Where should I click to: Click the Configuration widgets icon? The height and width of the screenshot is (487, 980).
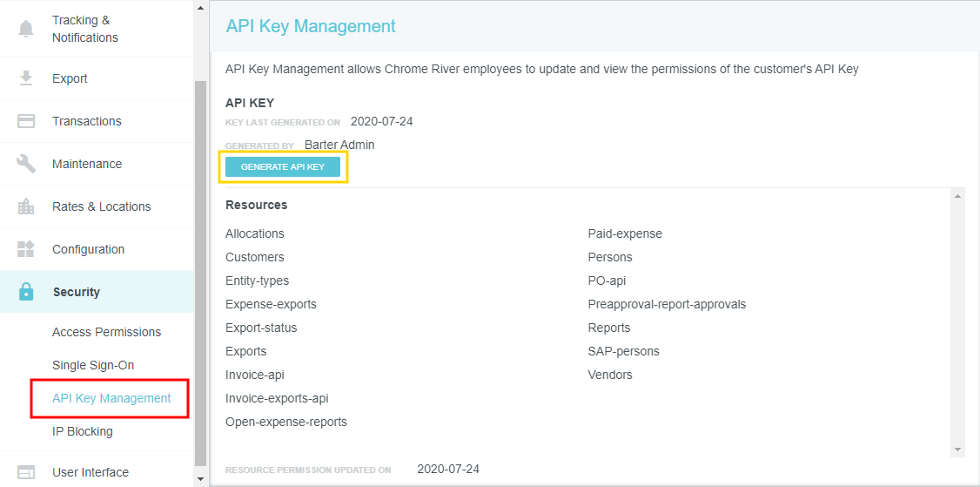click(26, 249)
